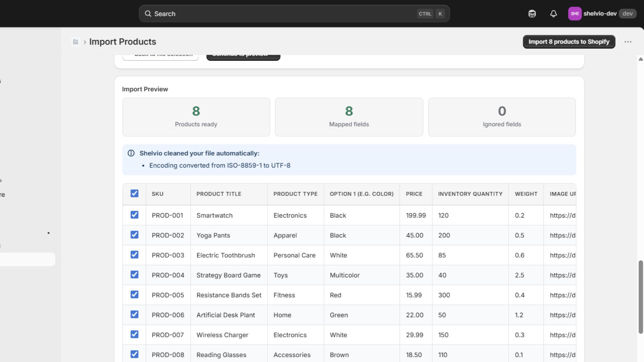Uncheck the PROD-002 Yoga Pants row checkbox
644x362 pixels.
(134, 235)
